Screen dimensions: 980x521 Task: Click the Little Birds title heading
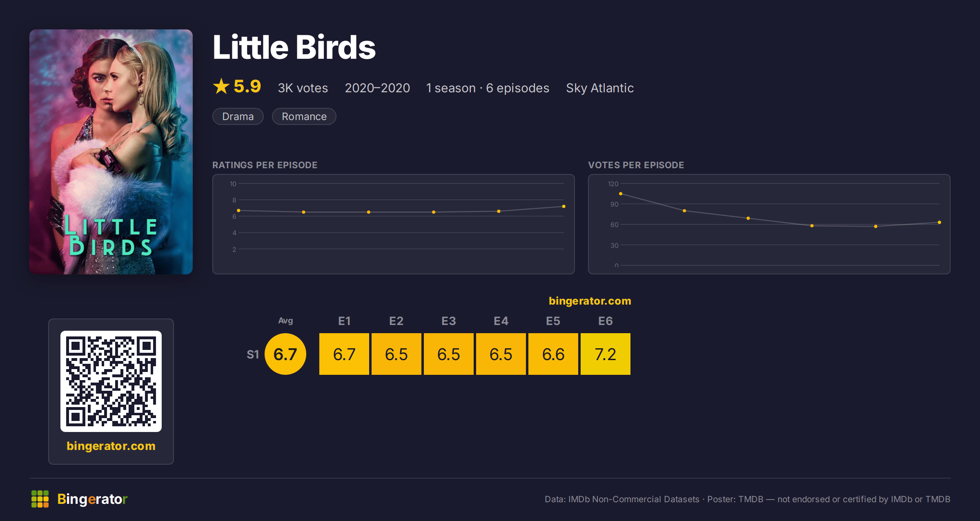click(294, 47)
